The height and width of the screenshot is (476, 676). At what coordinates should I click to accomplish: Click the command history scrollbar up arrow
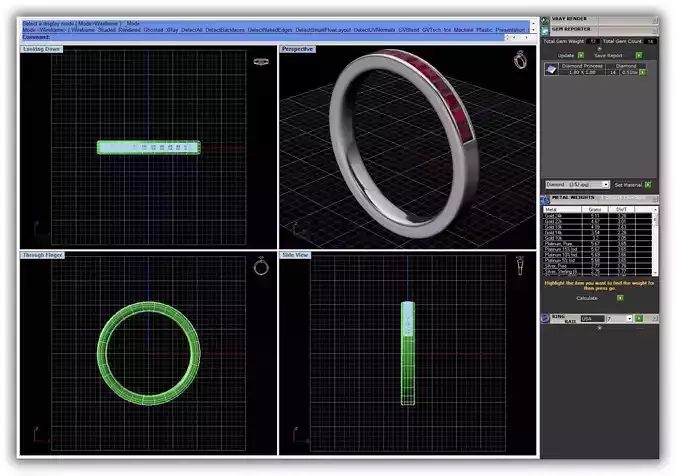click(534, 22)
